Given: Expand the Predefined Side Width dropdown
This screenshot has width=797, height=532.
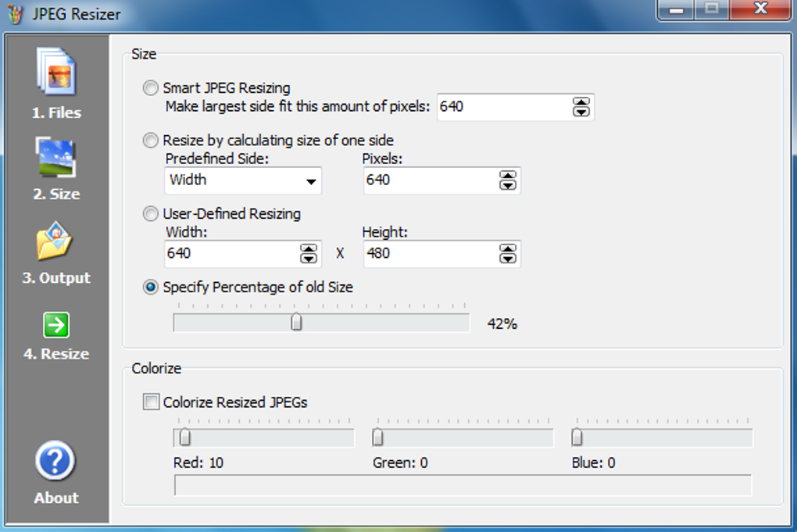Looking at the screenshot, I should pyautogui.click(x=311, y=180).
